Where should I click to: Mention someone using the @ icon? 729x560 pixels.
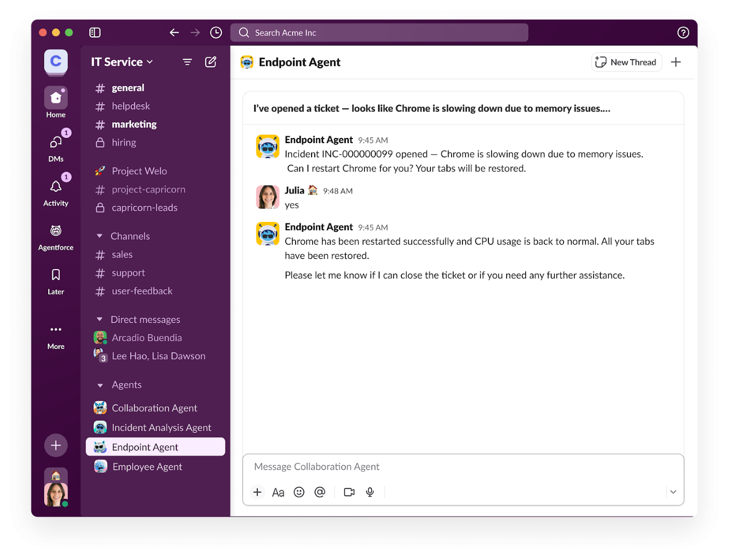(320, 492)
